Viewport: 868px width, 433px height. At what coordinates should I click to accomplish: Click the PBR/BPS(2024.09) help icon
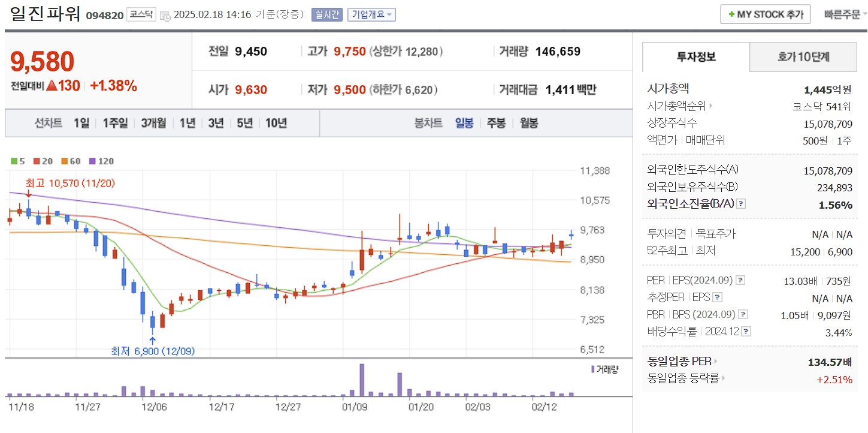[x=742, y=314]
